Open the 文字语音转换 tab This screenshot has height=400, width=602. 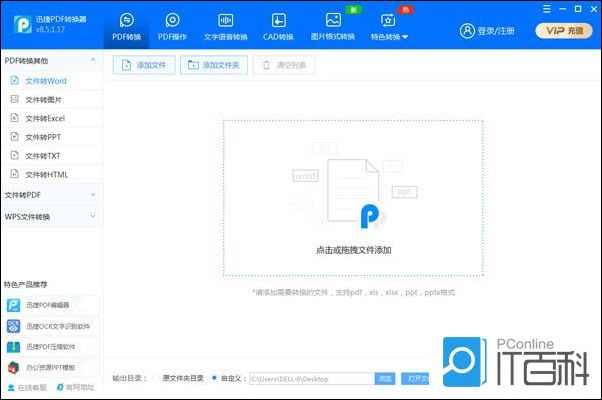(x=225, y=26)
